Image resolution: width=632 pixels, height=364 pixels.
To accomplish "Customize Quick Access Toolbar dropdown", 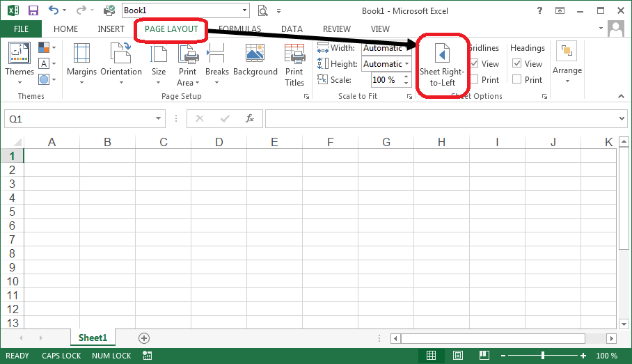I will 278,11.
